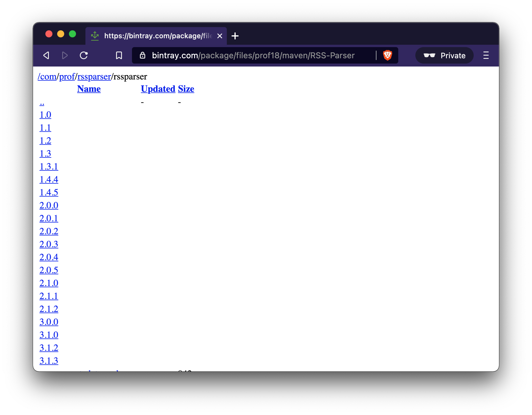Open version folder 2.0.3
The height and width of the screenshot is (415, 532).
tap(49, 244)
